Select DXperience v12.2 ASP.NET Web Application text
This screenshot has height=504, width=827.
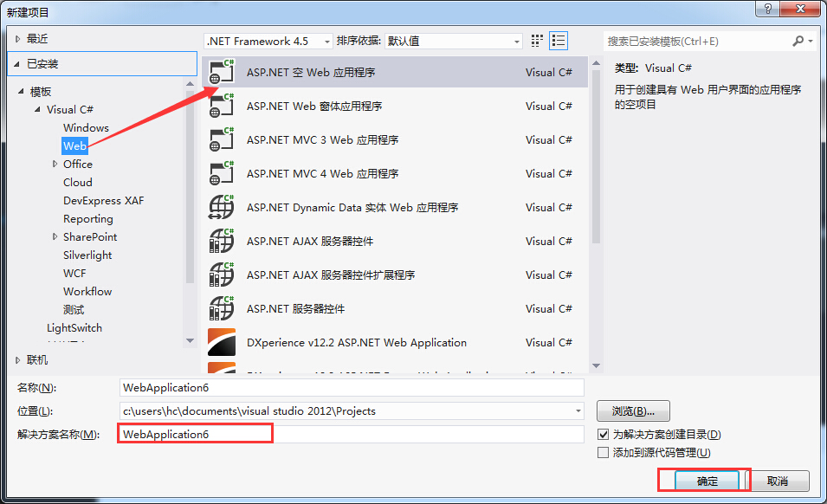point(357,343)
